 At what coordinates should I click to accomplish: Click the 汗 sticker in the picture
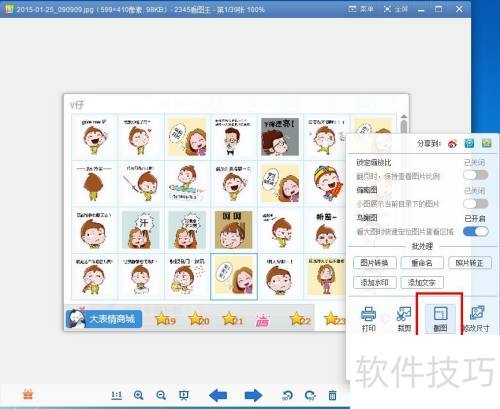click(x=140, y=230)
